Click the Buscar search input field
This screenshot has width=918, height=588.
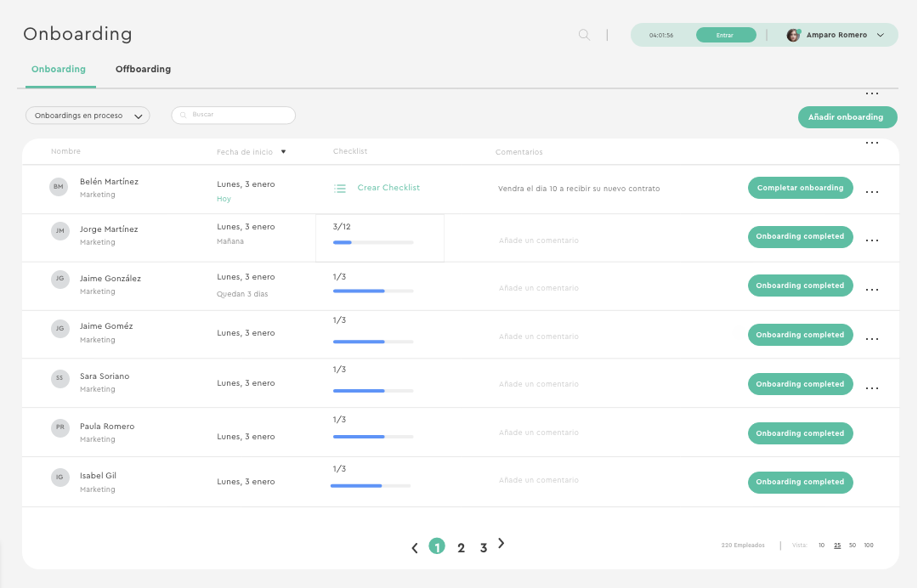(x=234, y=115)
